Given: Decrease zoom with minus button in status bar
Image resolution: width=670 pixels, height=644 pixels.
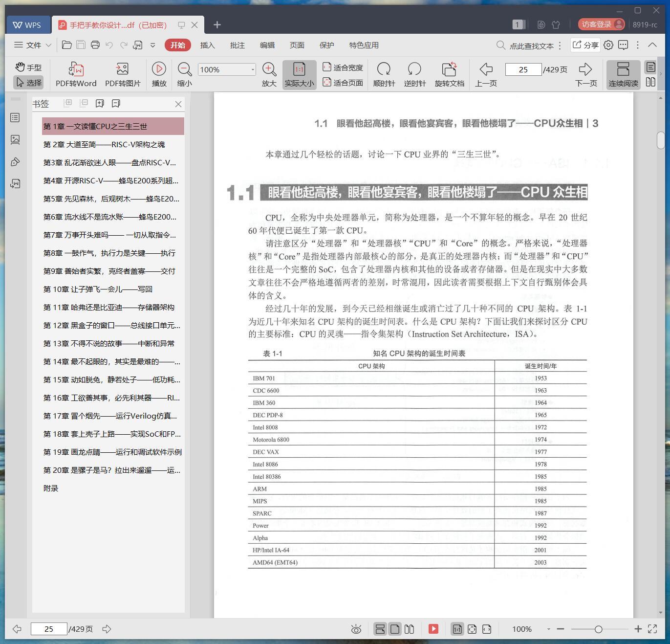Looking at the screenshot, I should [x=561, y=629].
